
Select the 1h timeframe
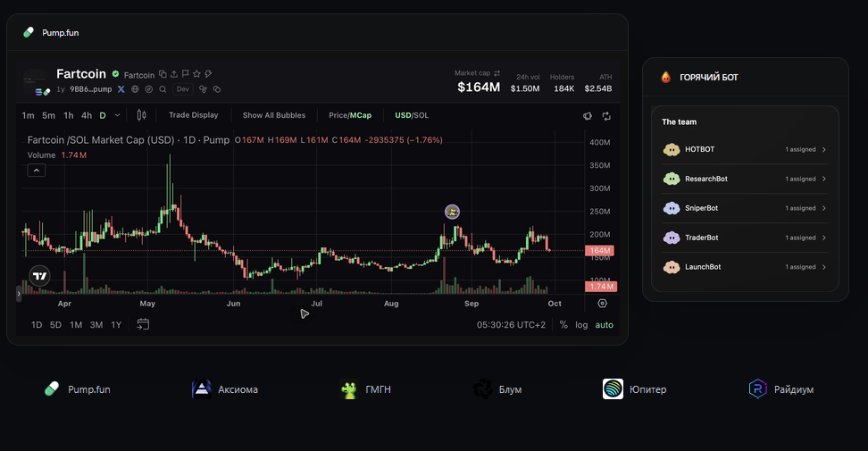coord(68,115)
